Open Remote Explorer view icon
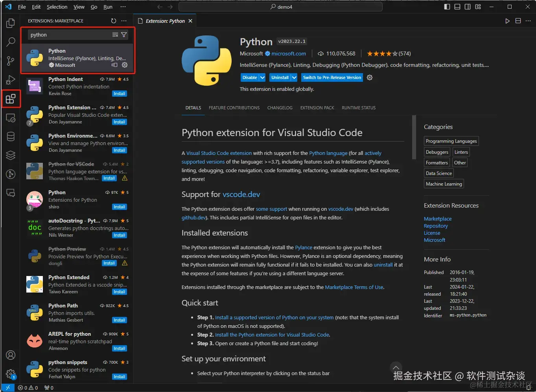536x392 pixels. pyautogui.click(x=11, y=117)
